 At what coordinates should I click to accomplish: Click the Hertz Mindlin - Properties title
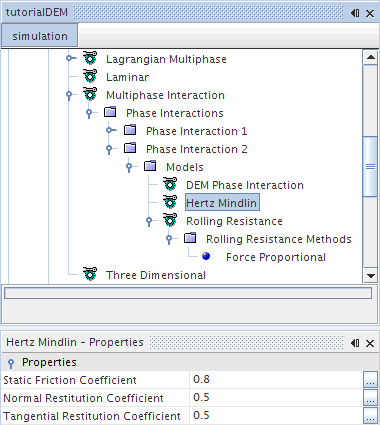point(75,342)
